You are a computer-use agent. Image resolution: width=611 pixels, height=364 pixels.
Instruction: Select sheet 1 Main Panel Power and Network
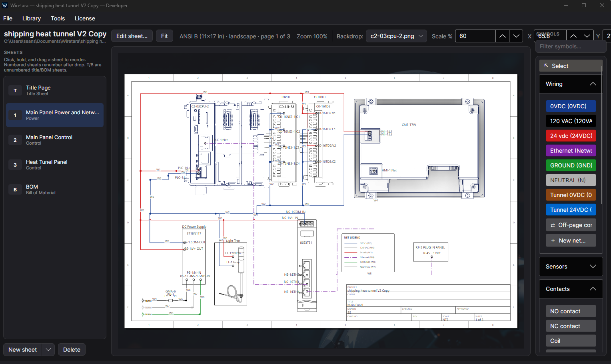pos(55,115)
